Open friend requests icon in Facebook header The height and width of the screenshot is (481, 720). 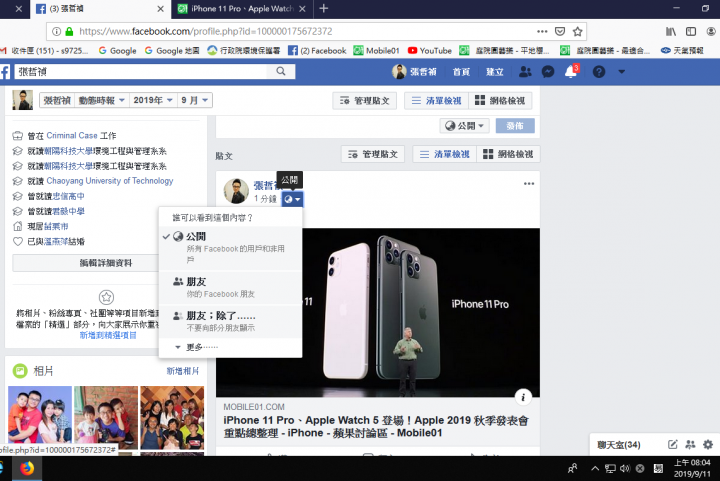[x=525, y=72]
